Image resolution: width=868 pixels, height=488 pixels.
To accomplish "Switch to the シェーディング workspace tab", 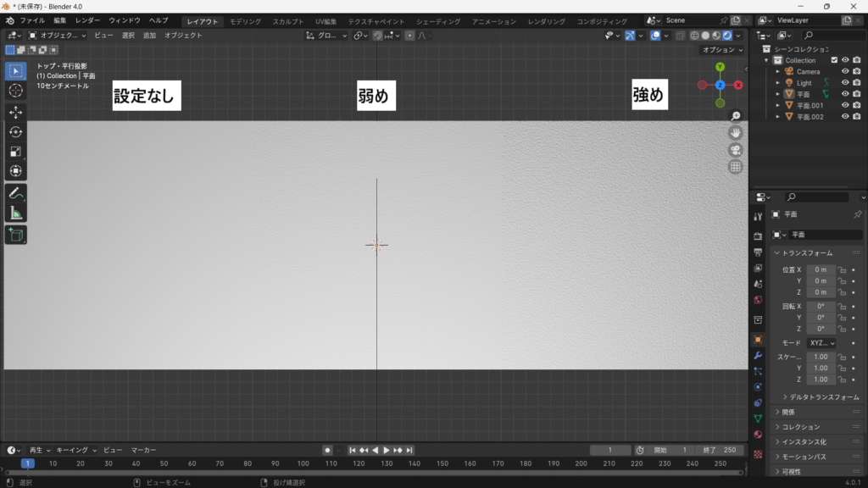I will pos(438,20).
